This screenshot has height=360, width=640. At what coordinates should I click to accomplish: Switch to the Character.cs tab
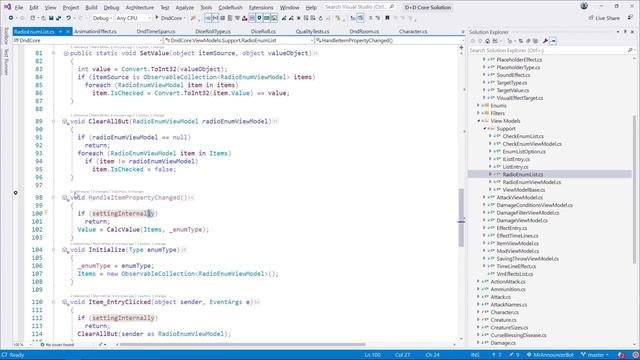pyautogui.click(x=413, y=31)
